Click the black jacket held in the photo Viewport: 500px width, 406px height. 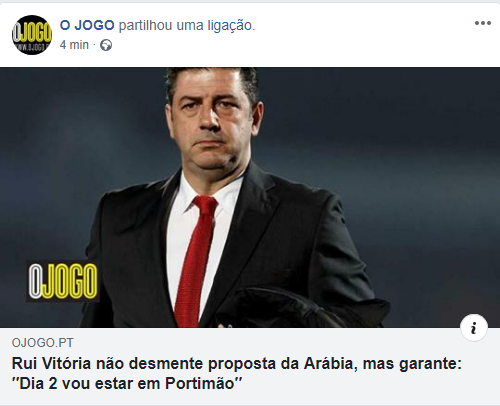300,308
